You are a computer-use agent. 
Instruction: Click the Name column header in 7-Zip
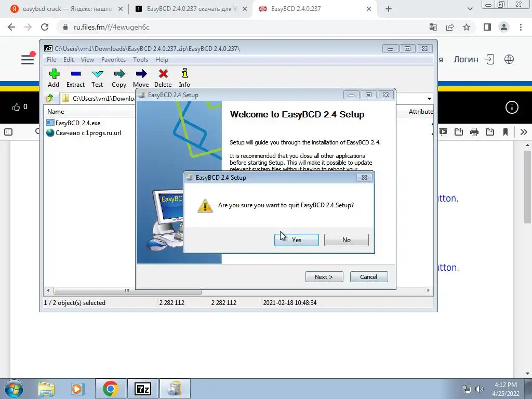(56, 112)
